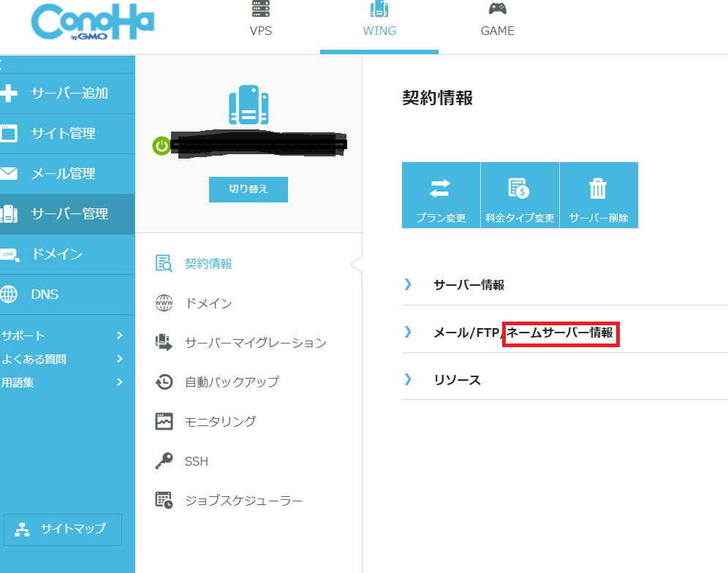Open メール管理 in the sidebar
The image size is (728, 573).
click(x=67, y=174)
